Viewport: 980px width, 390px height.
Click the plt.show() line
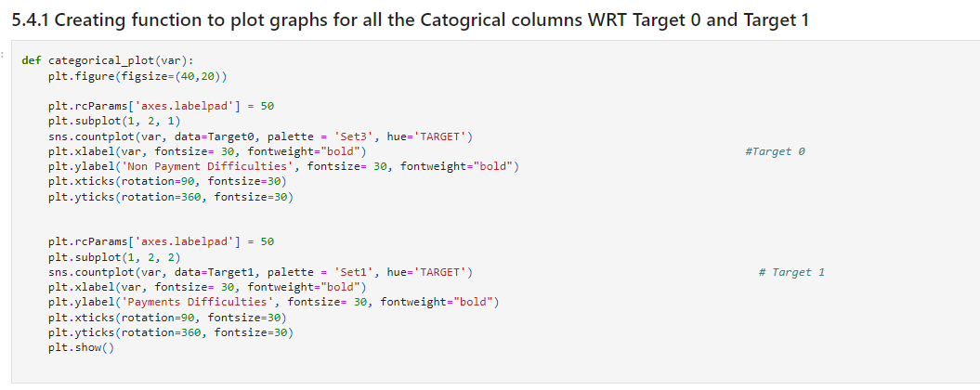point(81,348)
